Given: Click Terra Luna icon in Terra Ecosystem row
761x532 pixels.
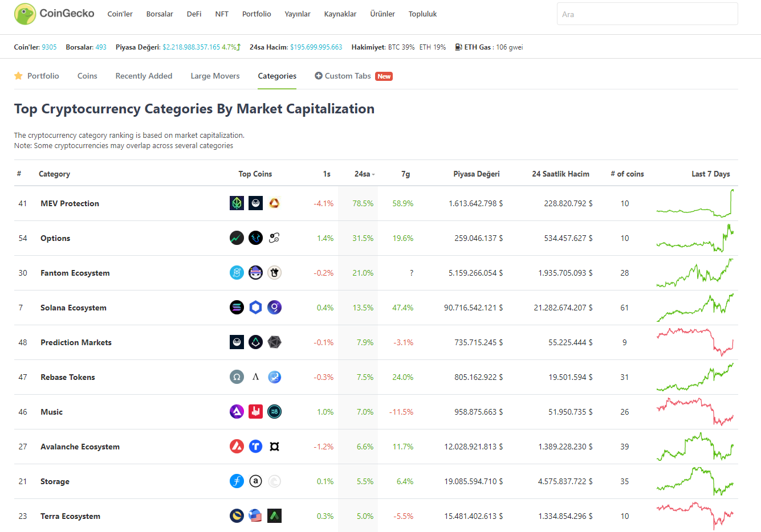Looking at the screenshot, I should (237, 516).
